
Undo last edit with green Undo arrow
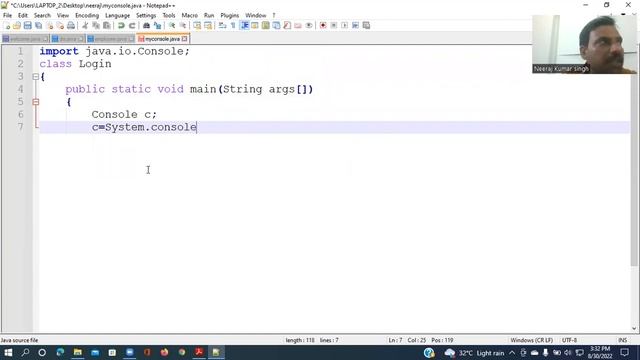pyautogui.click(x=121, y=26)
